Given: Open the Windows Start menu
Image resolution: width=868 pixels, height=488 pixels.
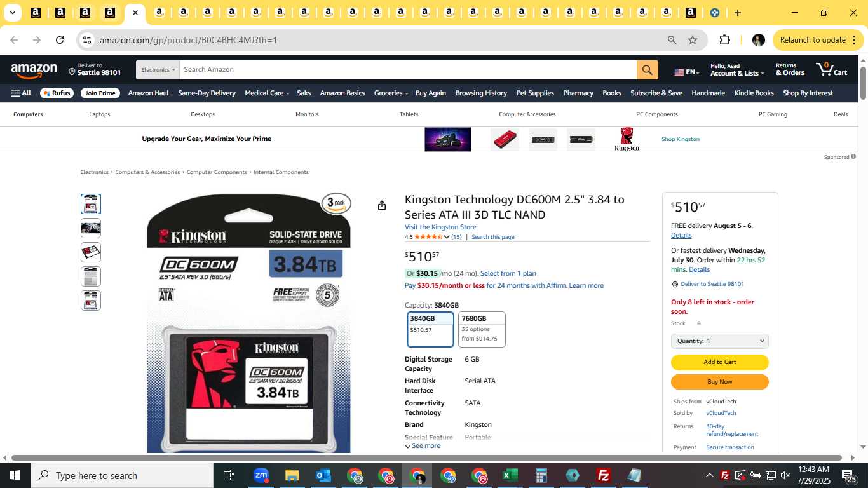Looking at the screenshot, I should [15, 475].
